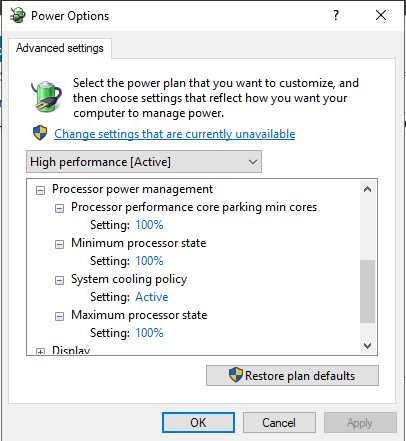Close the Power Options dialog
This screenshot has height=441, width=406.
click(381, 15)
